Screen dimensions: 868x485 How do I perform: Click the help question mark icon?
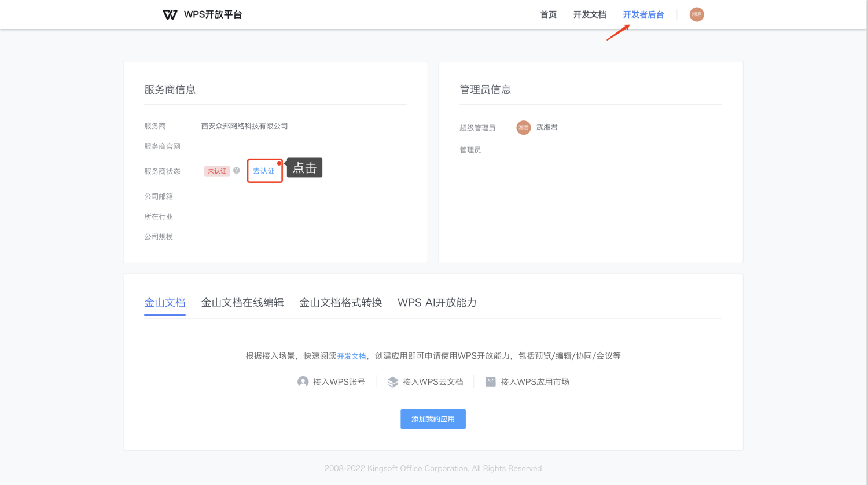click(237, 171)
